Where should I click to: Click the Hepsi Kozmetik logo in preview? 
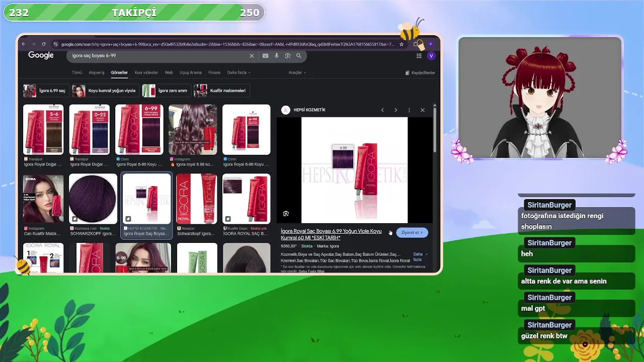(286, 110)
